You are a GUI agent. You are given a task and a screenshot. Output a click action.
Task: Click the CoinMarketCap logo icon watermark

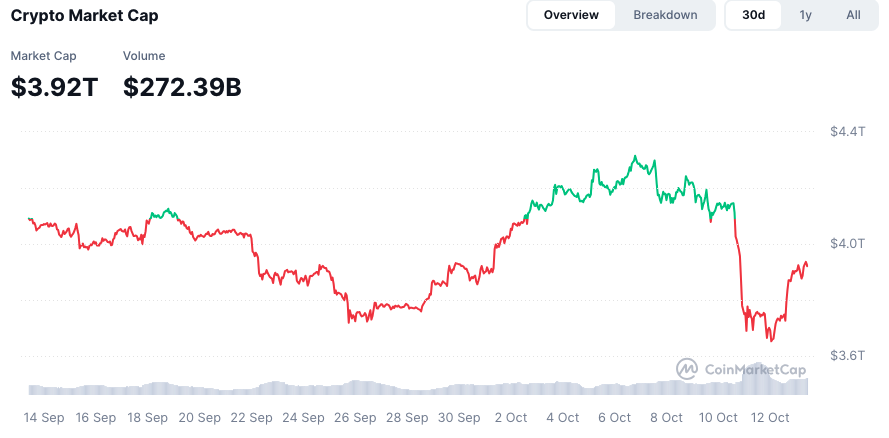point(687,369)
